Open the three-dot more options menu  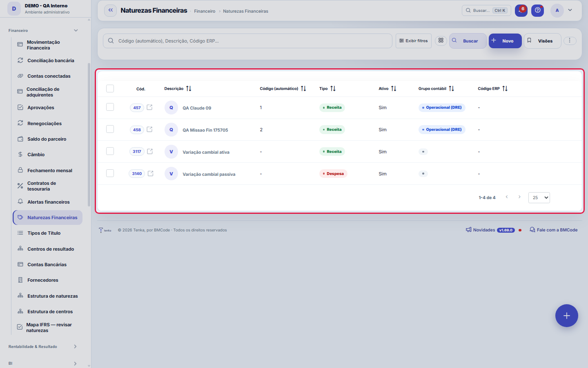coord(570,40)
